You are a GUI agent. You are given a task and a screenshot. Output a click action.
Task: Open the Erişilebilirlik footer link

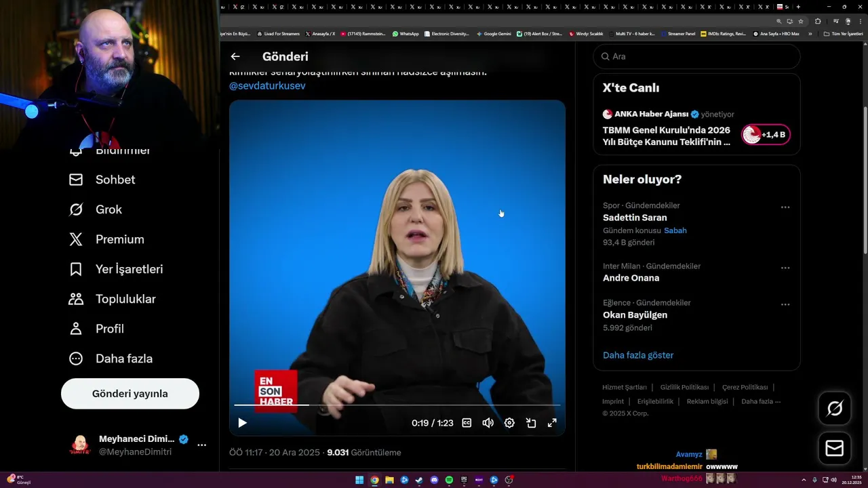tap(655, 402)
